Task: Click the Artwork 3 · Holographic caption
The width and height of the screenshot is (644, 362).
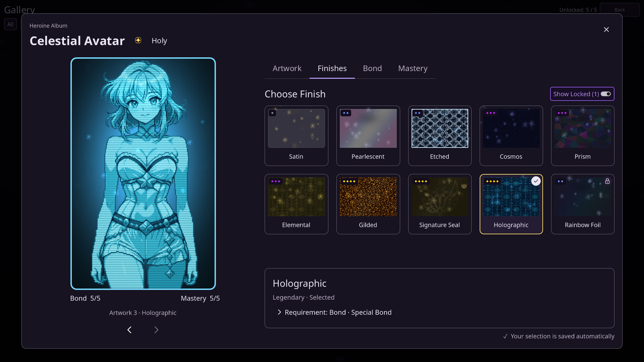Action: [143, 313]
